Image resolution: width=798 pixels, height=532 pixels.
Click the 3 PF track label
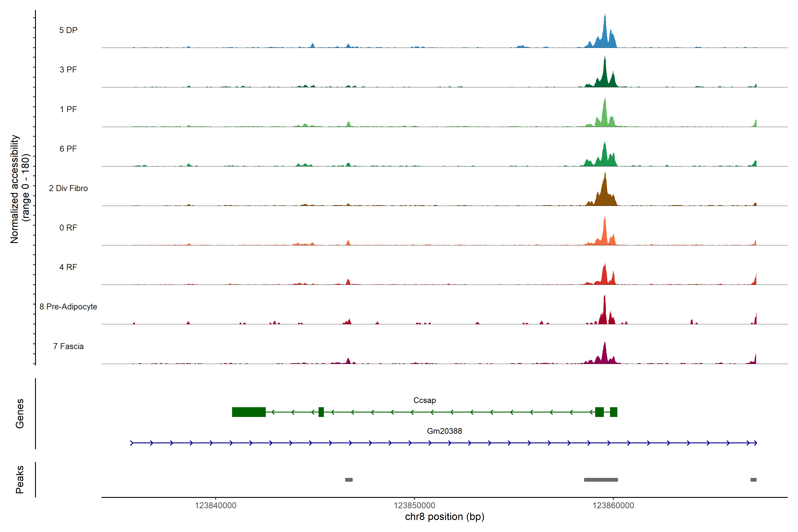(x=68, y=70)
